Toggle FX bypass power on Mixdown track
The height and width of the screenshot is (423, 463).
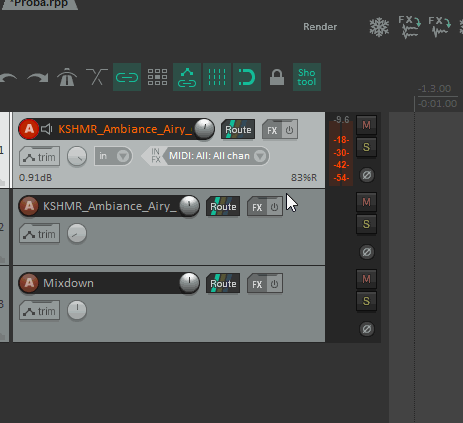(275, 284)
